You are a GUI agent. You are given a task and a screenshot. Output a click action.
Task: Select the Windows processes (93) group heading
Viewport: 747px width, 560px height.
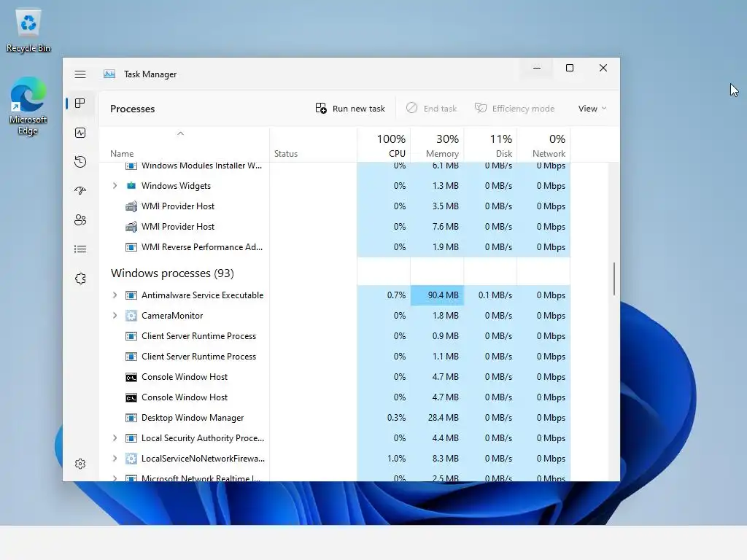point(172,273)
